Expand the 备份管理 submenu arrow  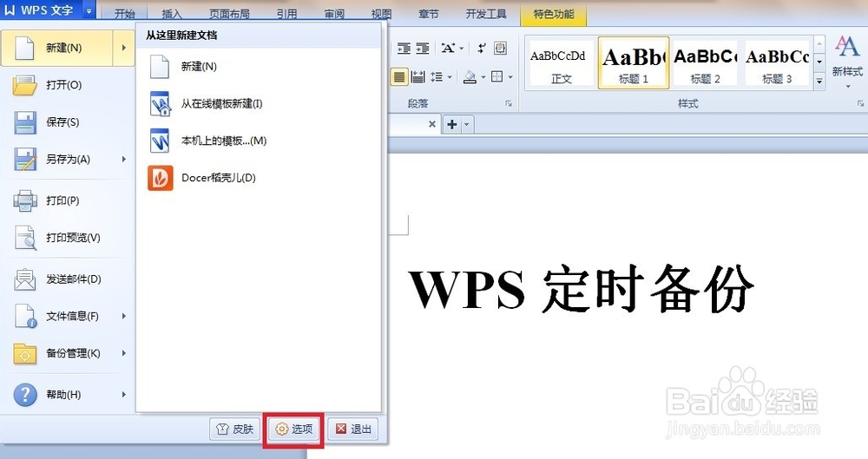[x=124, y=353]
